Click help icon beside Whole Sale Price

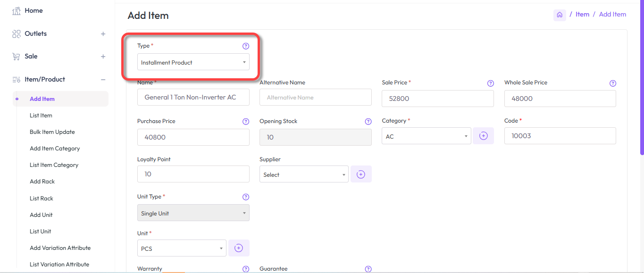(612, 83)
